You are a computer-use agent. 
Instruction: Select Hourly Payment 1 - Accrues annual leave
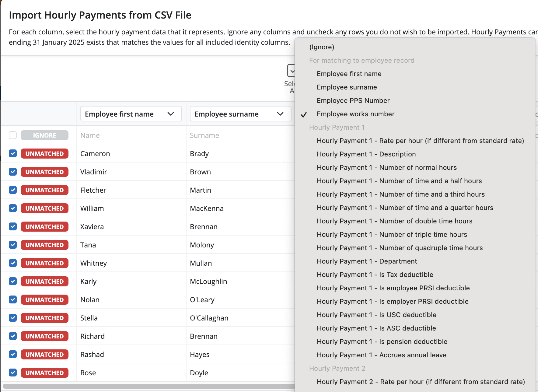pyautogui.click(x=382, y=355)
